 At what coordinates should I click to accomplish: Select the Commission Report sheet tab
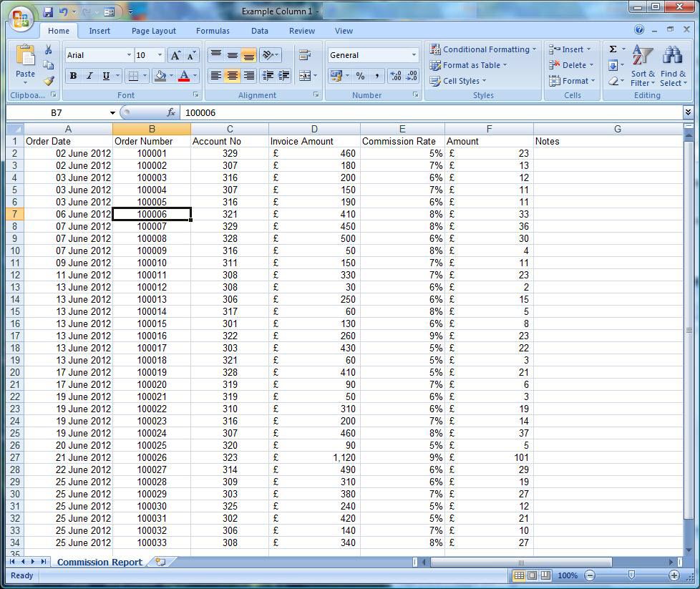[x=99, y=563]
